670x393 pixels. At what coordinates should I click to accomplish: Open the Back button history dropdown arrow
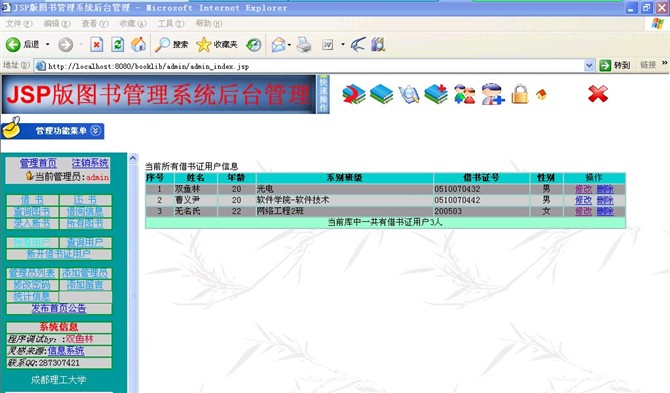(47, 44)
